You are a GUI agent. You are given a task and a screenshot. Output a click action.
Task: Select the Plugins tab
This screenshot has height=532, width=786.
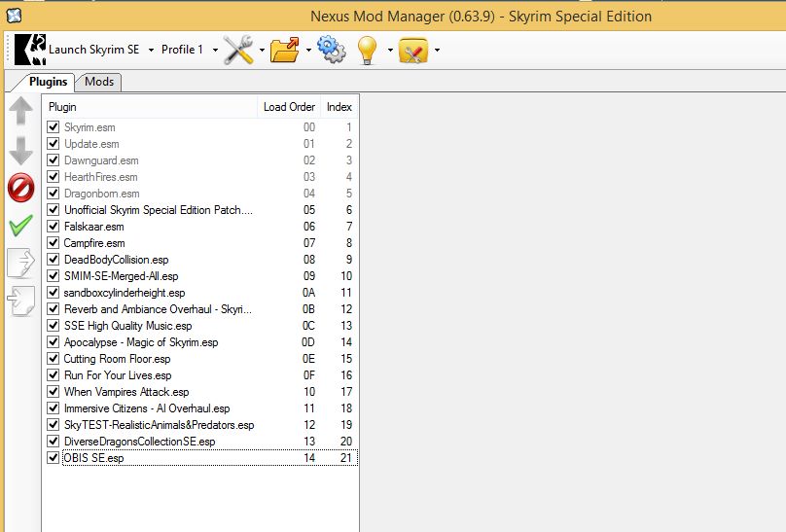(x=48, y=82)
